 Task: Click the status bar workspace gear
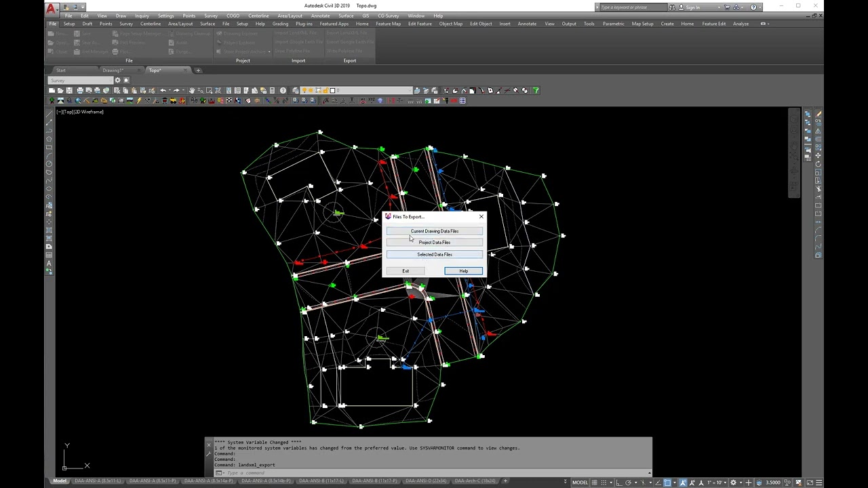click(x=733, y=483)
